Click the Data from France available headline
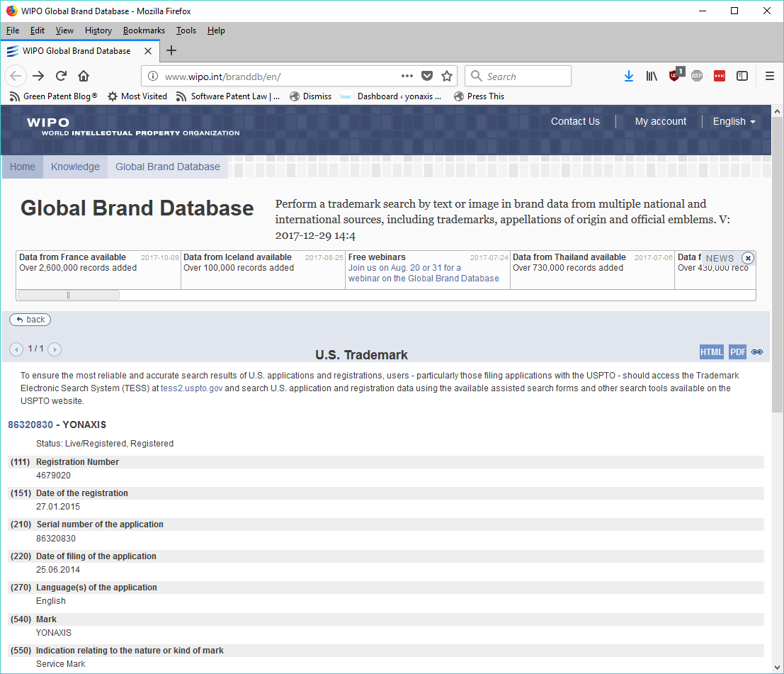Screen dimensions: 784x674 [x=72, y=257]
